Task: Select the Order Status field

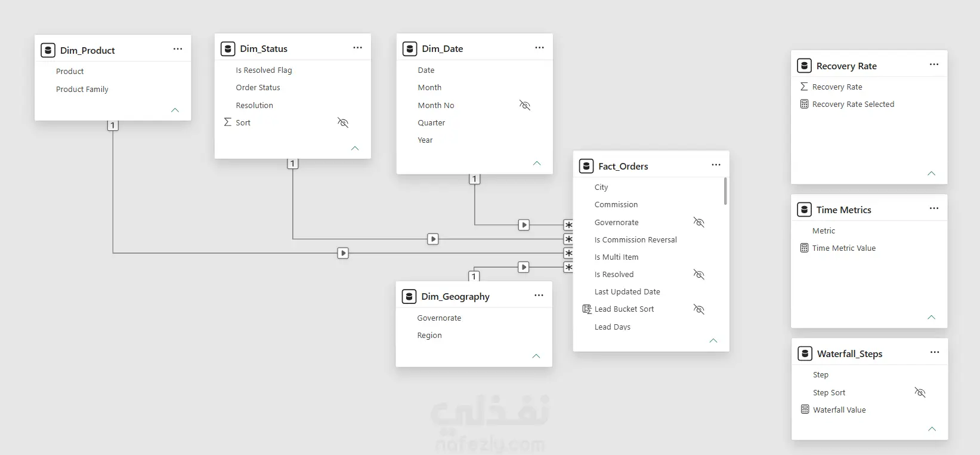Action: coord(258,87)
